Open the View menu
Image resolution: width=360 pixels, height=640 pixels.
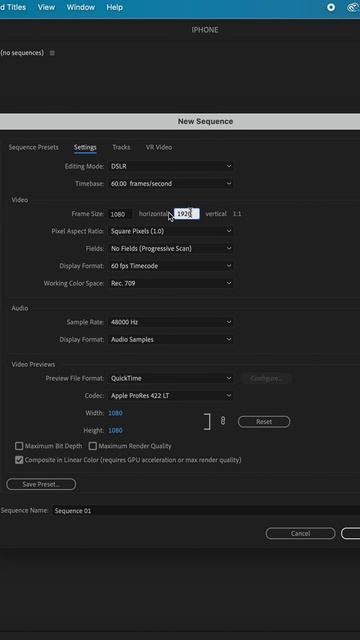[46, 7]
